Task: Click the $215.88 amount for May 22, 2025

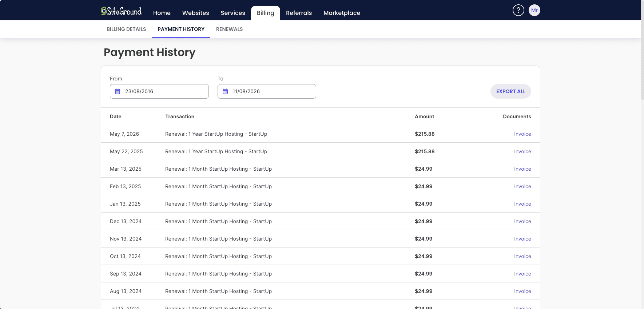Action: (425, 151)
